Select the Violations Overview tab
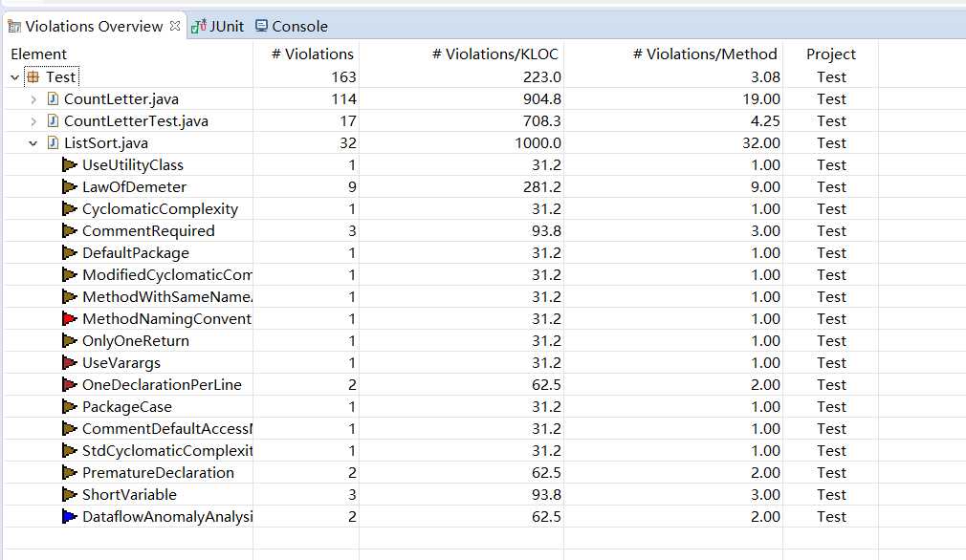The image size is (966, 560). click(94, 26)
